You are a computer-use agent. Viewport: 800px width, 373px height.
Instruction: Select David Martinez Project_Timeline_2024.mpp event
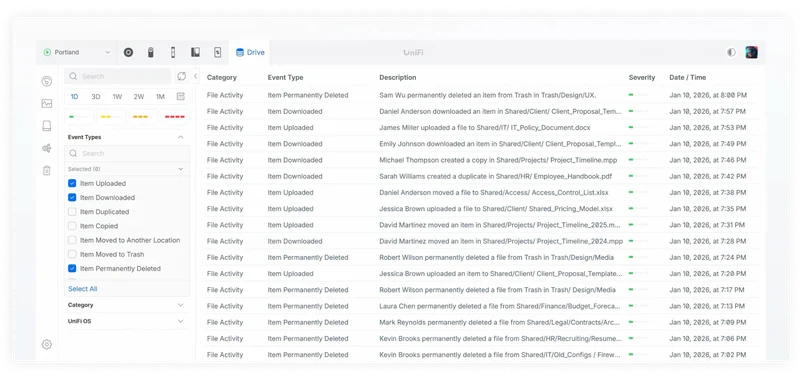pyautogui.click(x=501, y=241)
